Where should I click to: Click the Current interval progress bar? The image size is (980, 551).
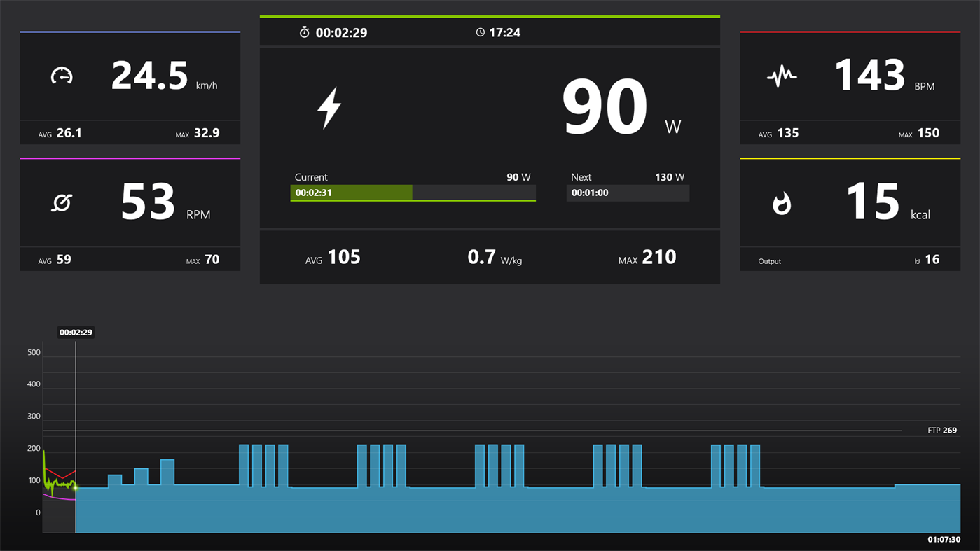coord(413,192)
